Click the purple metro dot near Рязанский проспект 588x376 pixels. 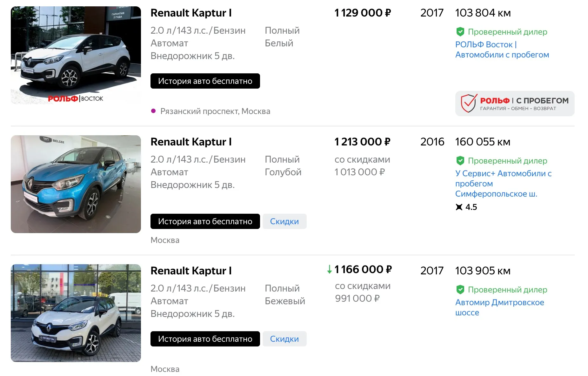pyautogui.click(x=153, y=111)
